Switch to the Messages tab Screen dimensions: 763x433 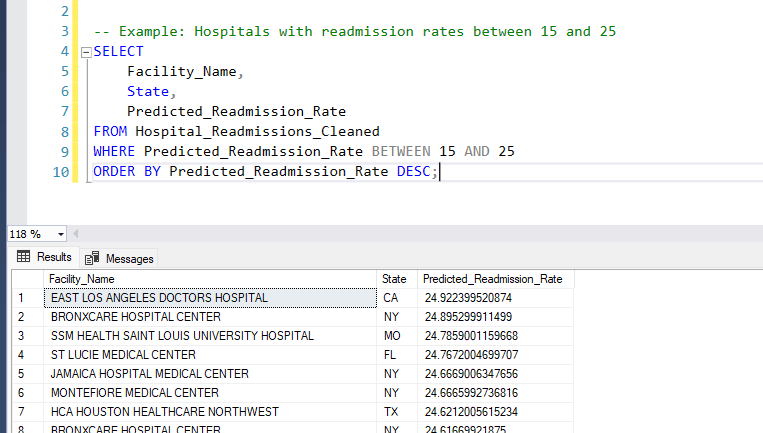click(119, 258)
